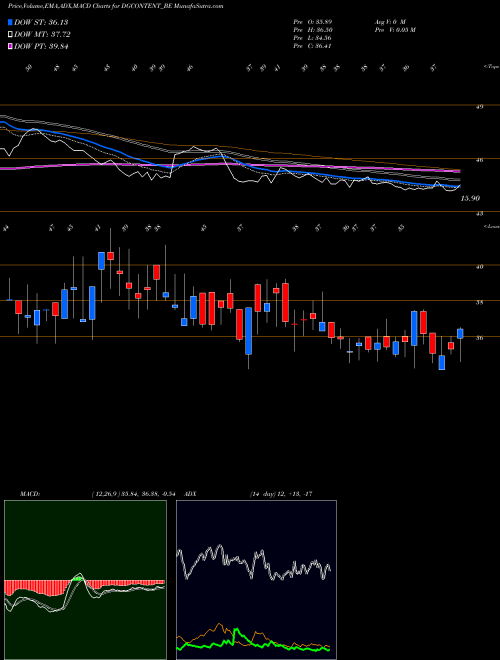
Task: Click the 49 axis label in the EMA chart
Action: pyautogui.click(x=480, y=107)
